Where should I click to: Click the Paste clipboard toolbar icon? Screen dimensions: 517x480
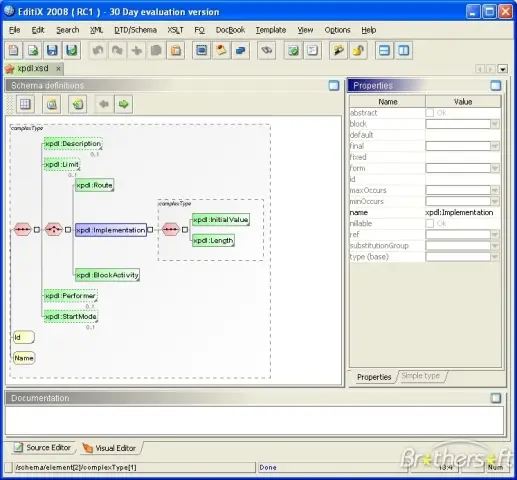(x=176, y=50)
